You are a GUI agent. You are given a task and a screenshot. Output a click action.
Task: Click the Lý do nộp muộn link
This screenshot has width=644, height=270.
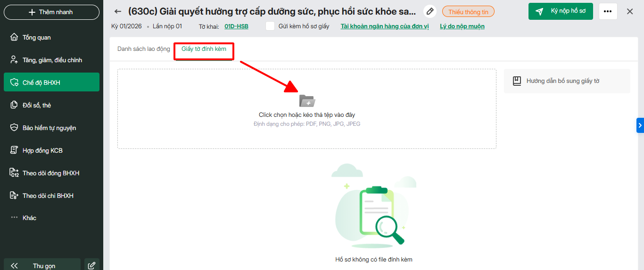(462, 26)
